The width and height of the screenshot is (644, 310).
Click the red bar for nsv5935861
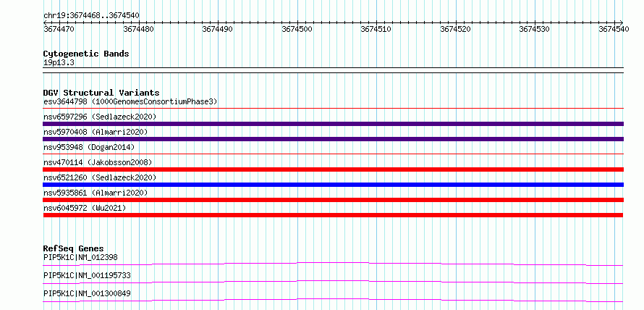pyautogui.click(x=333, y=200)
